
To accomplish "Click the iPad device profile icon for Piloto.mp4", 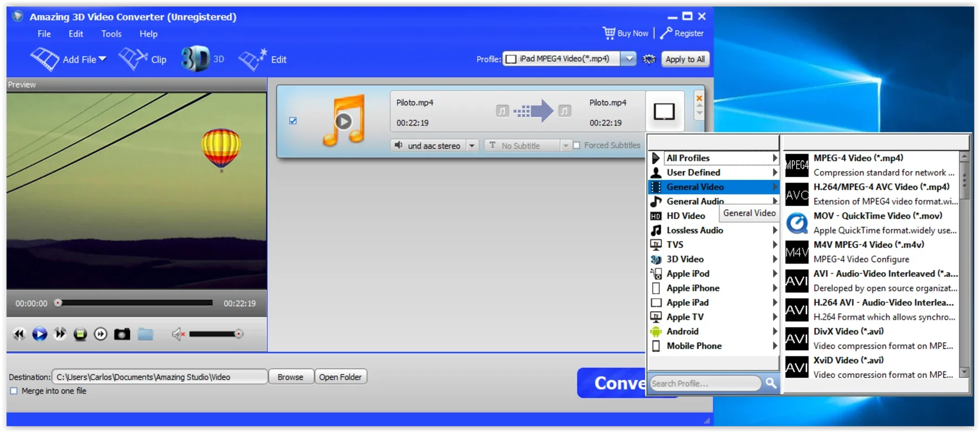I will click(x=664, y=112).
